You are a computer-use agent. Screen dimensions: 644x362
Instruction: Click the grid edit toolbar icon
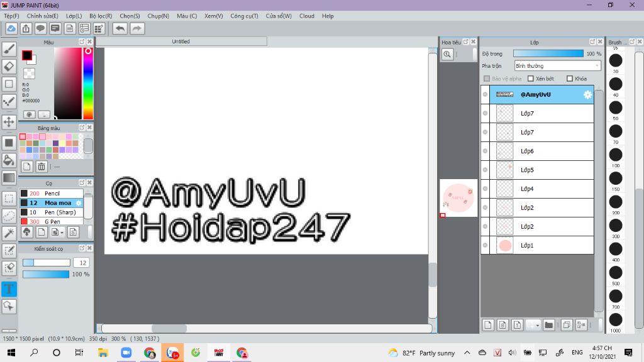(x=99, y=28)
